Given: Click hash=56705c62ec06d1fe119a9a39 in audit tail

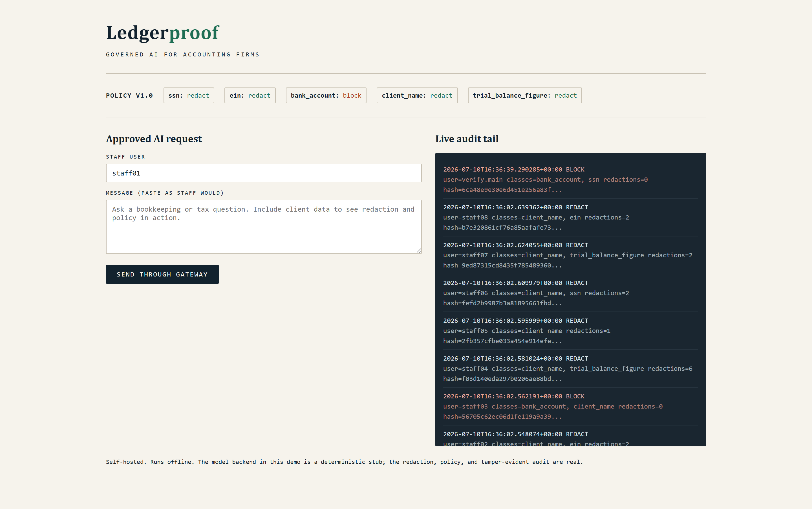Looking at the screenshot, I should coord(502,417).
